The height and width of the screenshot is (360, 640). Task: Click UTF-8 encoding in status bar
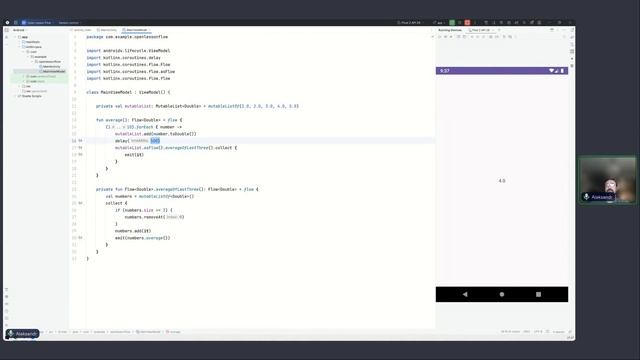coord(538,332)
